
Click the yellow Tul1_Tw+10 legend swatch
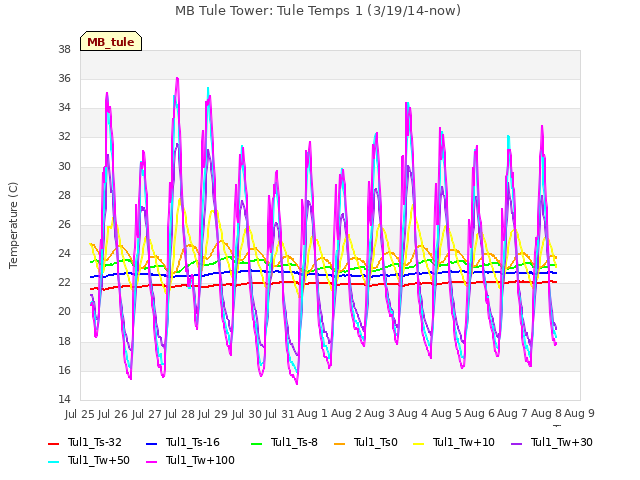419,444
